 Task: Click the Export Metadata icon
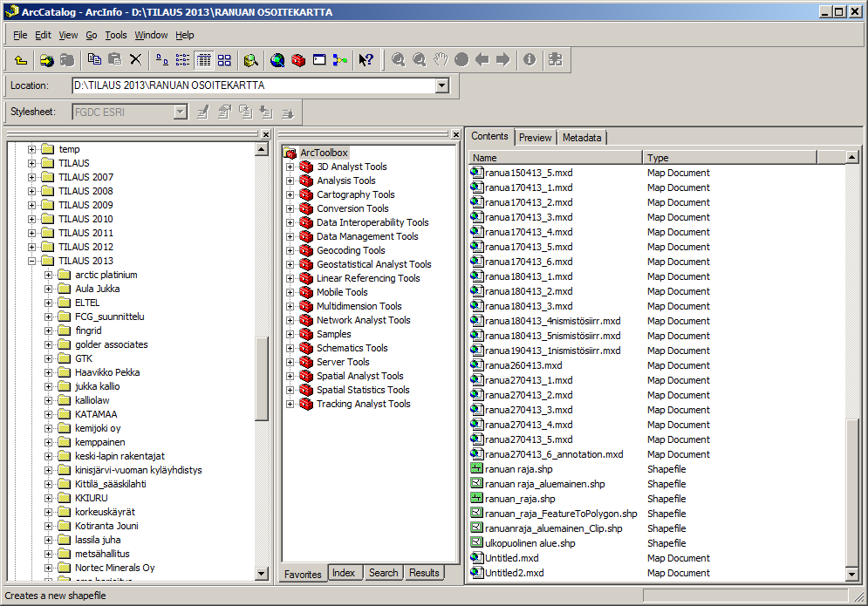(x=287, y=112)
